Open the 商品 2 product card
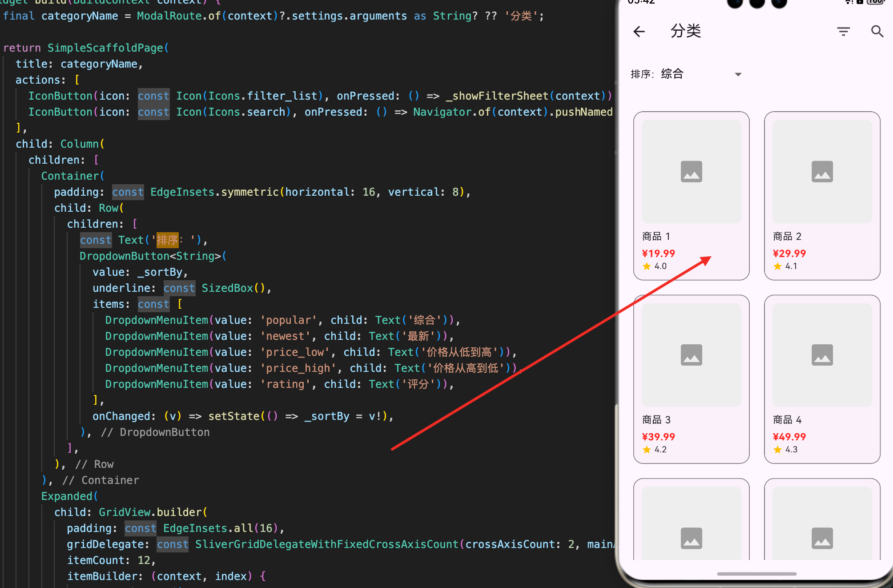The height and width of the screenshot is (588, 893). [x=822, y=196]
